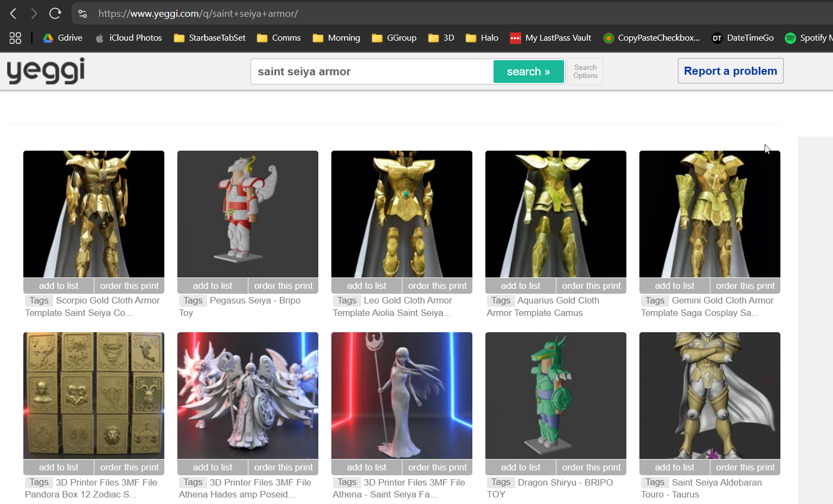The width and height of the screenshot is (833, 504).
Task: Open the Comms bookmark folder
Action: 279,38
